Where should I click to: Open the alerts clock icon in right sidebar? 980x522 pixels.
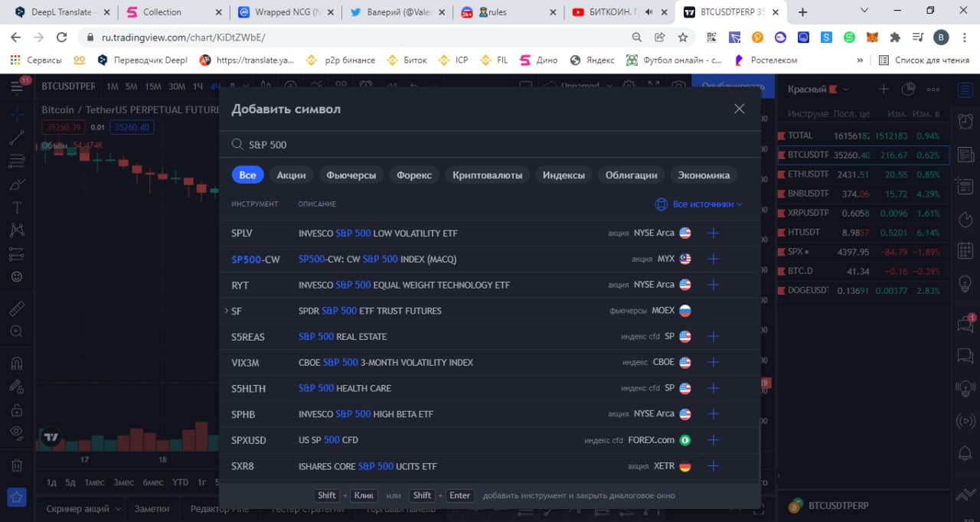click(x=965, y=121)
